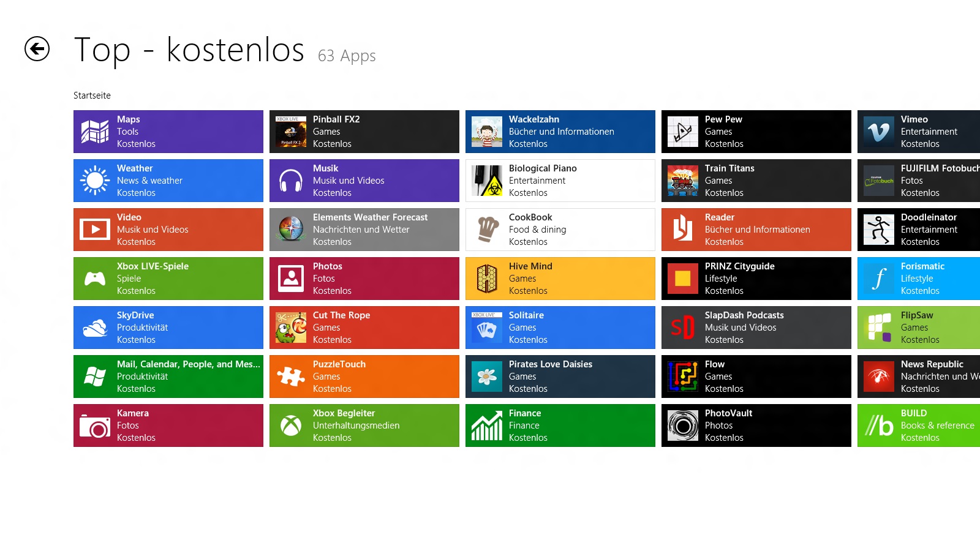Click the 'Cut The Rope' title text
980x551 pixels.
[x=341, y=315]
